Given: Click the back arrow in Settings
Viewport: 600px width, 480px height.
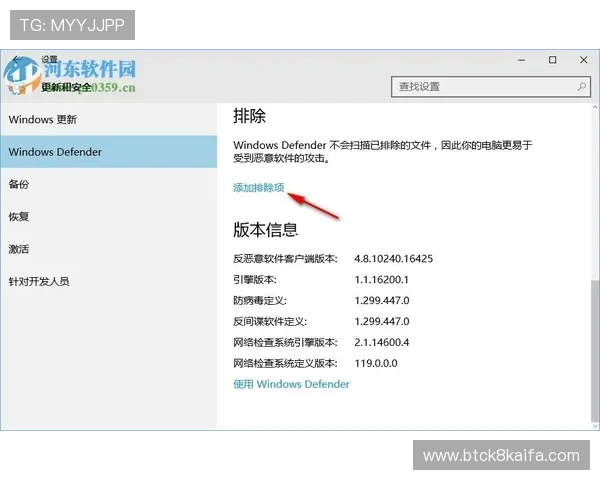Looking at the screenshot, I should pos(16,59).
